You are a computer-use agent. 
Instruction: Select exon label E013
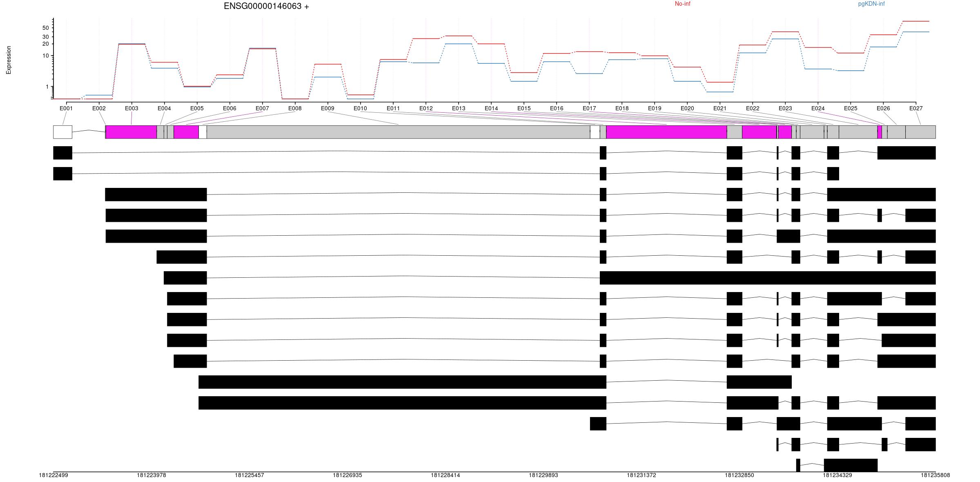[x=459, y=108]
